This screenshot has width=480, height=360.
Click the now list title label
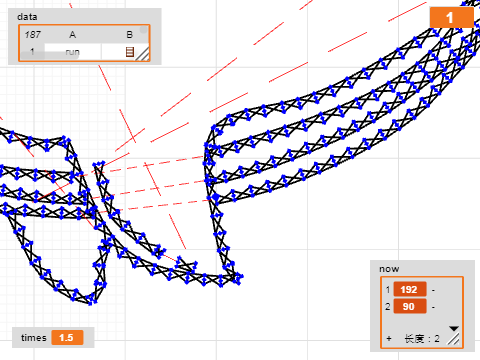(x=389, y=269)
